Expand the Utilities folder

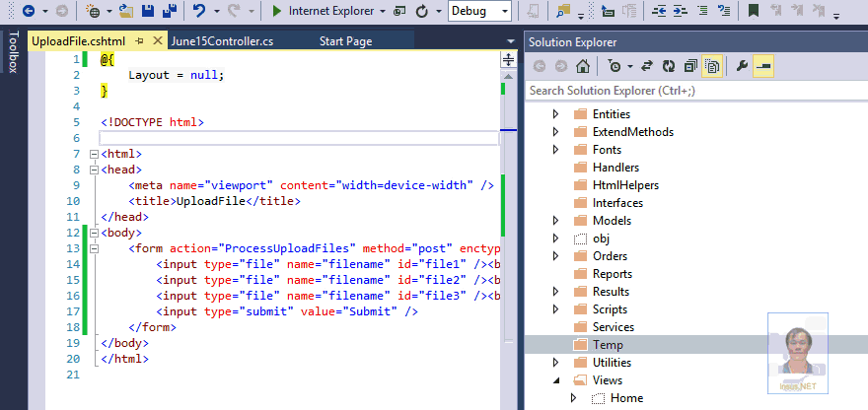(x=555, y=363)
